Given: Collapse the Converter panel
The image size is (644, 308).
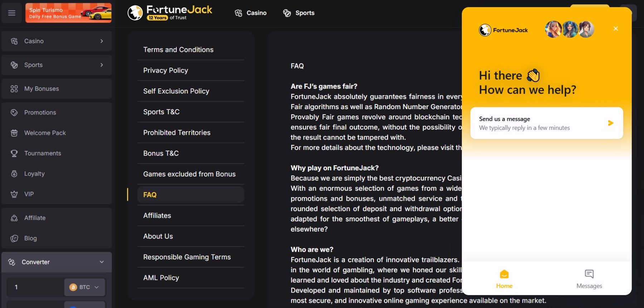Looking at the screenshot, I should click(102, 262).
